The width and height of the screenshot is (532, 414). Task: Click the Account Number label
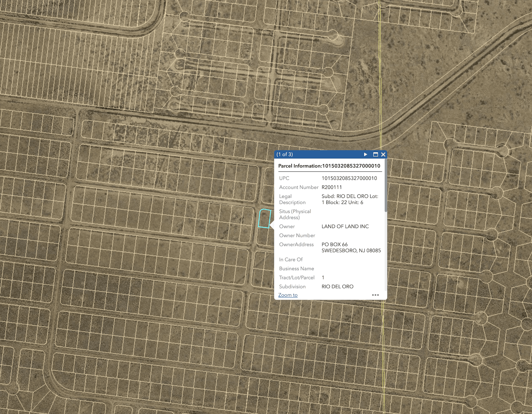click(x=299, y=187)
